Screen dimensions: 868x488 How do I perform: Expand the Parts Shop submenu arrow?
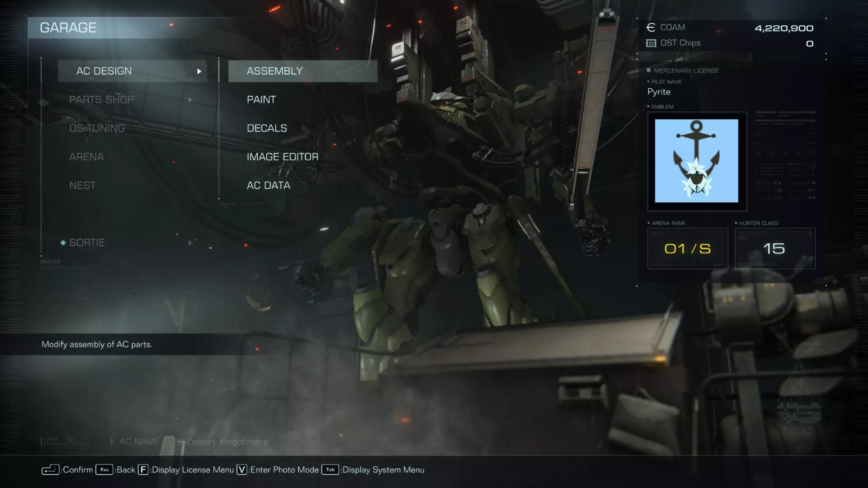[190, 100]
